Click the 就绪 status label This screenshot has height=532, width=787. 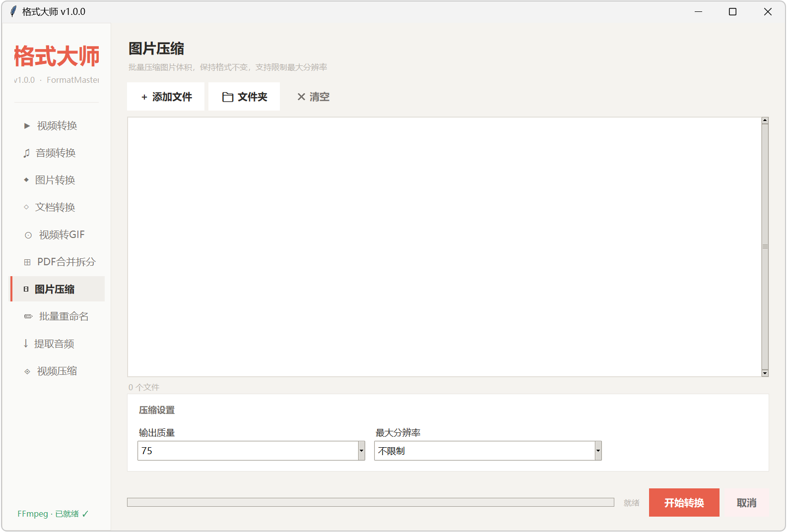pos(632,503)
